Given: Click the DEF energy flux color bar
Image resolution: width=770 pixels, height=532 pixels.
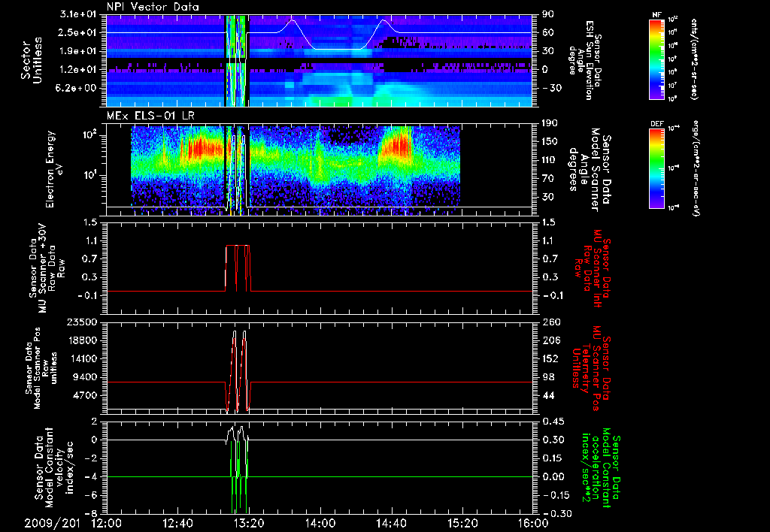Looking at the screenshot, I should click(657, 168).
